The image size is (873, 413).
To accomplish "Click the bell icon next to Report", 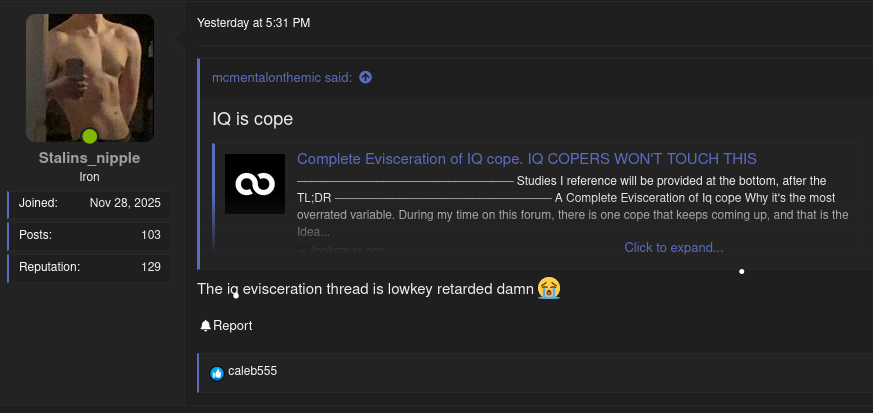I will click(x=205, y=325).
